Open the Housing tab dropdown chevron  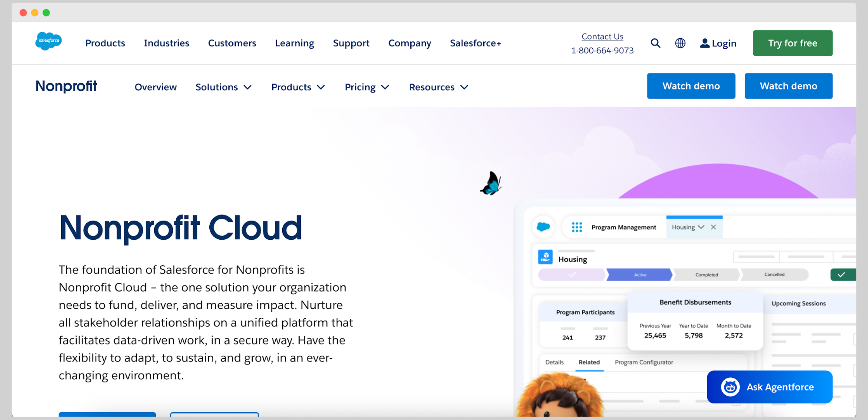(701, 227)
